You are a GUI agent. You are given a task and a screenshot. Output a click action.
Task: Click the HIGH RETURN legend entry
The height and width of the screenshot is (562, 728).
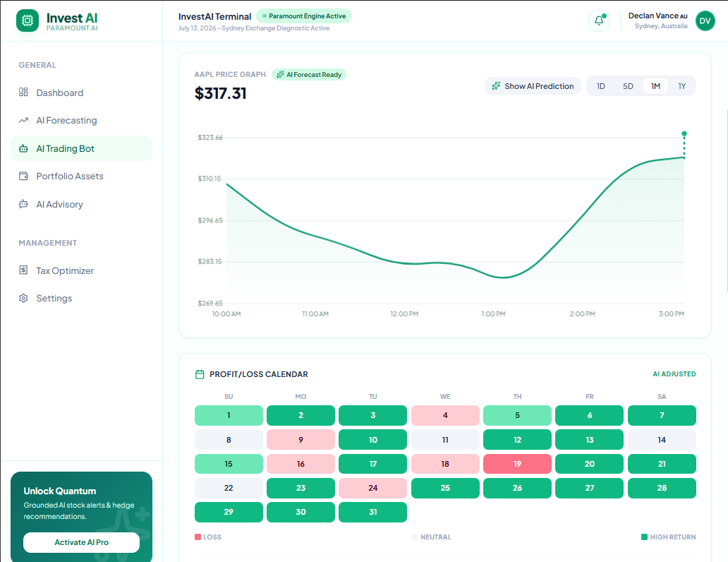tap(669, 537)
